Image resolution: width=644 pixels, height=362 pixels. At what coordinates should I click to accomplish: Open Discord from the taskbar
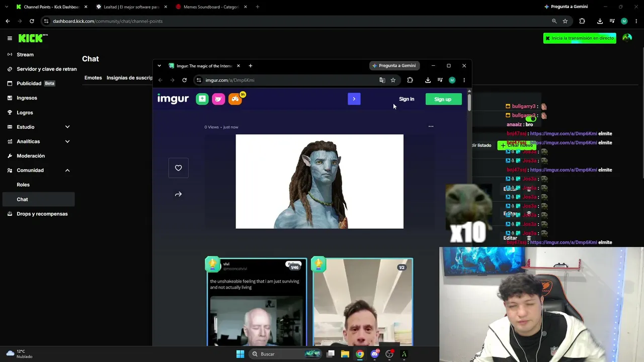[374, 354]
